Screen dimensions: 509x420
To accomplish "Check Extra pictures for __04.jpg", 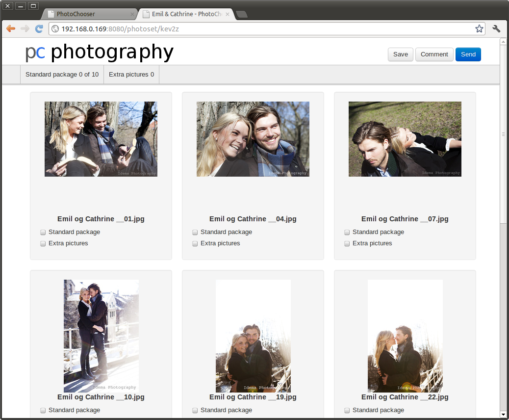I will pos(195,243).
